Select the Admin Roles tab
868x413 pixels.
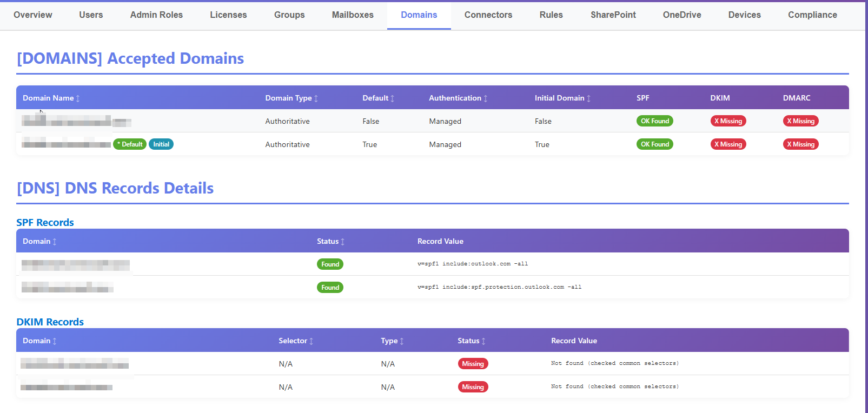click(156, 15)
